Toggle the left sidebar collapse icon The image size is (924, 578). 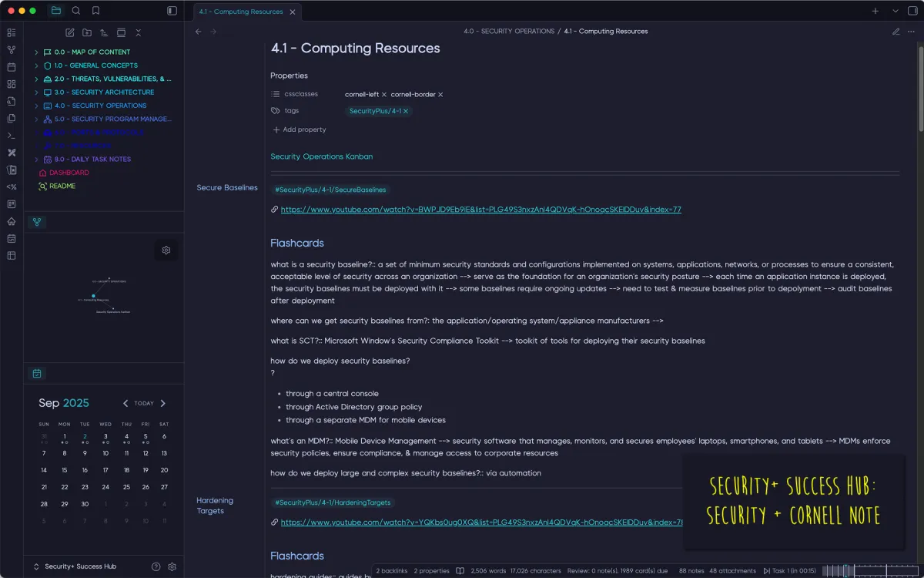[x=172, y=11]
